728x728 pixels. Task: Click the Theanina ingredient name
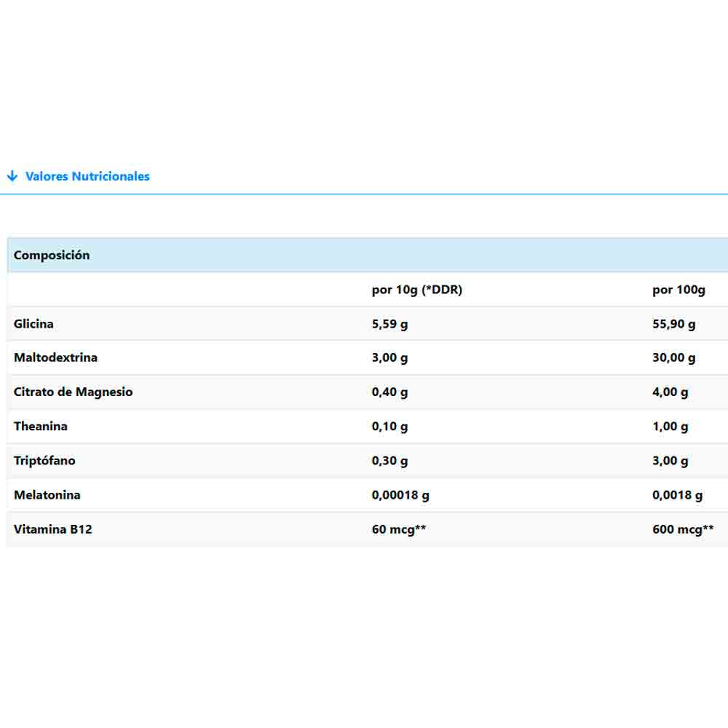41,426
